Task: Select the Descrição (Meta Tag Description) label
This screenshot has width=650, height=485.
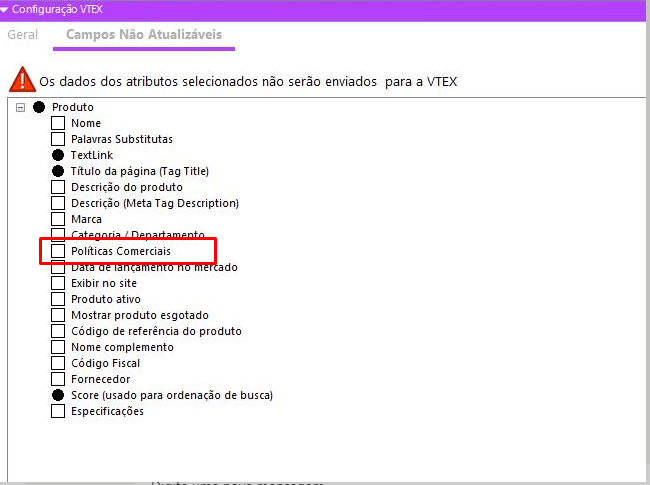Action: point(155,203)
